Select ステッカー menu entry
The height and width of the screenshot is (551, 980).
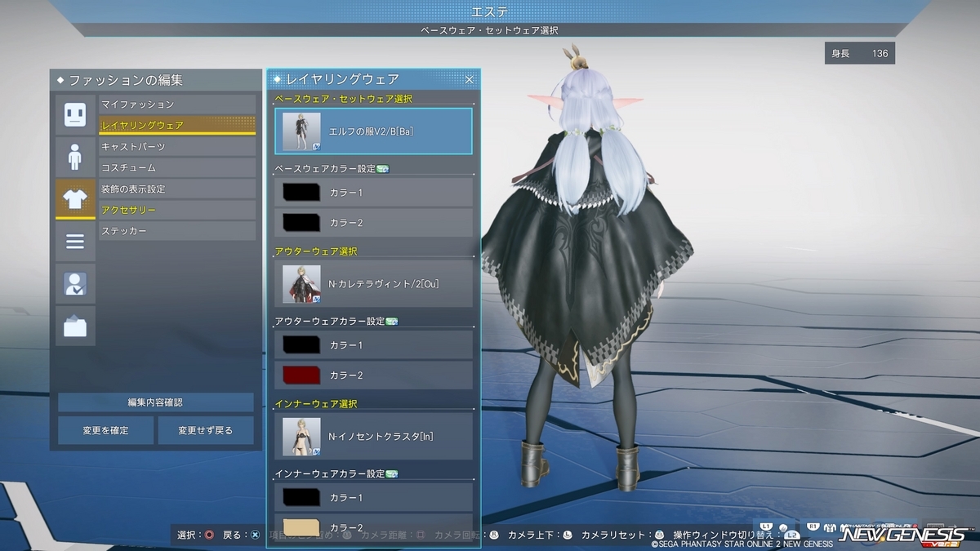[177, 231]
